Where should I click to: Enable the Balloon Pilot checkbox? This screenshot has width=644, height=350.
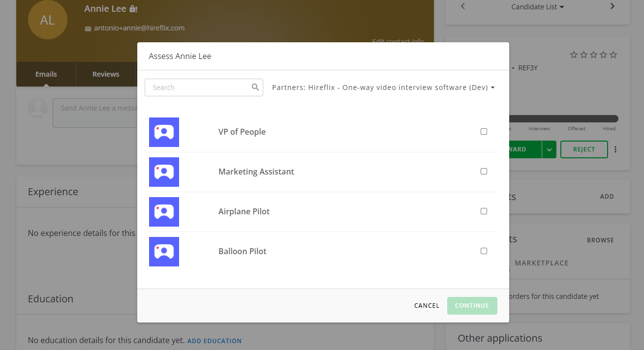tap(484, 251)
